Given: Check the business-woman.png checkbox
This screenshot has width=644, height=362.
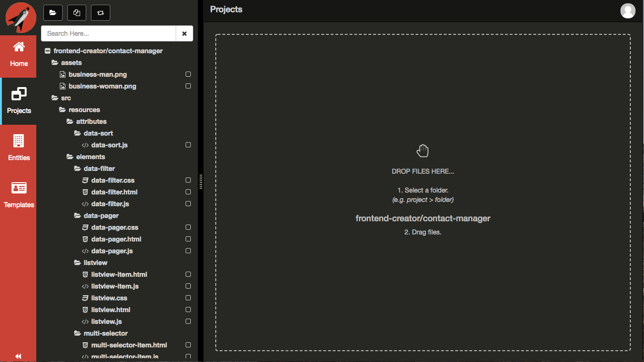Looking at the screenshot, I should tap(188, 86).
